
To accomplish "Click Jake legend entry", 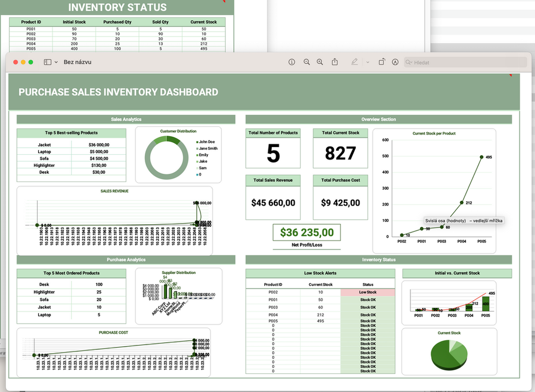I will [202, 161].
